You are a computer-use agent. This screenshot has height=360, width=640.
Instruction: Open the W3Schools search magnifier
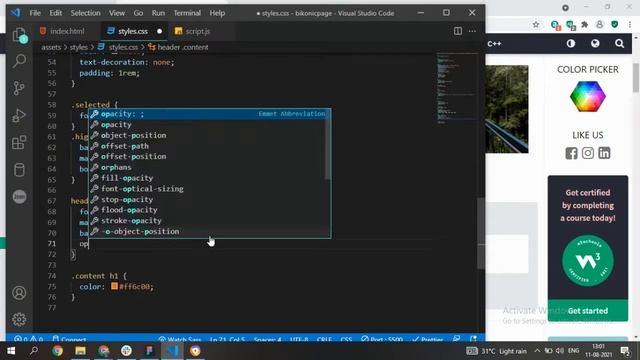(620, 43)
